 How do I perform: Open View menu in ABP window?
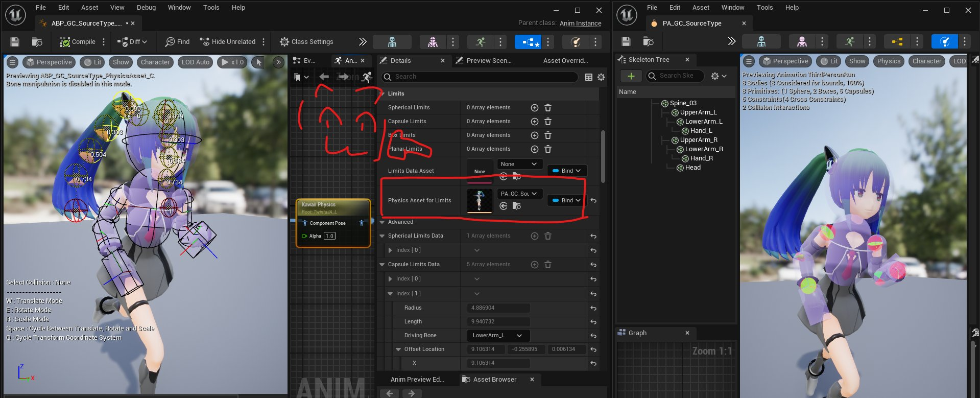117,8
